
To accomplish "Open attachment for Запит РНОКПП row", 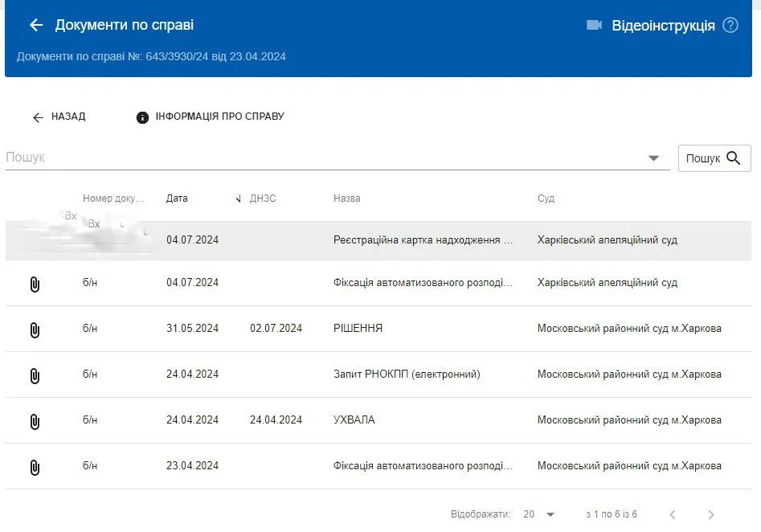I will 35,375.
